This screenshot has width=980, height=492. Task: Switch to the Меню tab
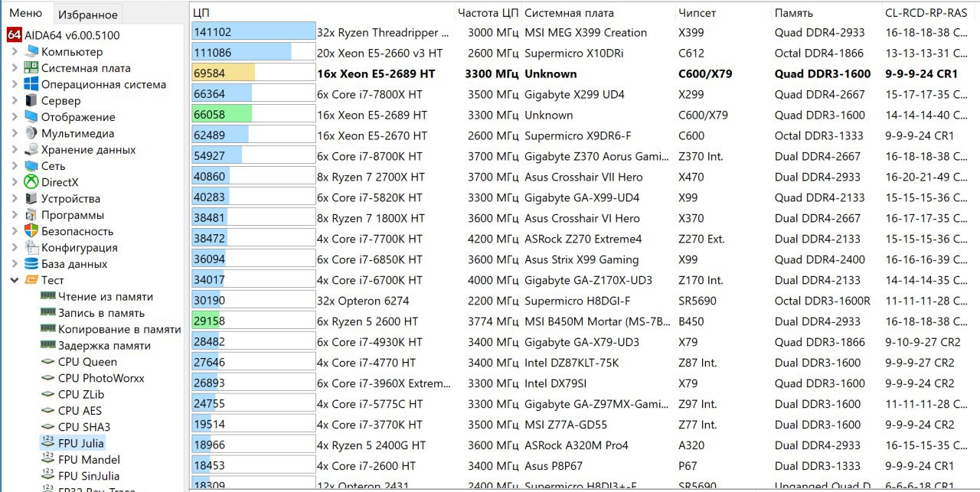pos(26,13)
